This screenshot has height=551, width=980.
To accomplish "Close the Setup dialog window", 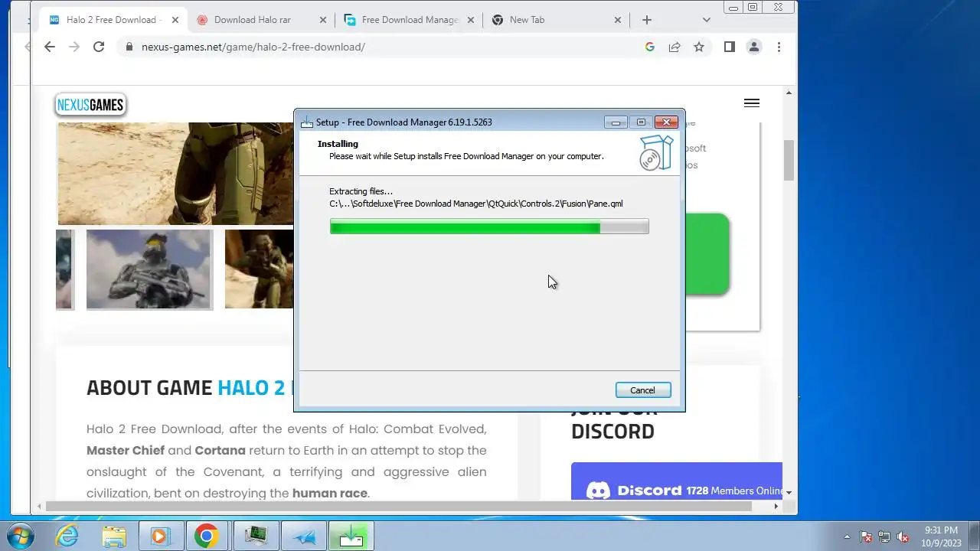I will pos(666,122).
